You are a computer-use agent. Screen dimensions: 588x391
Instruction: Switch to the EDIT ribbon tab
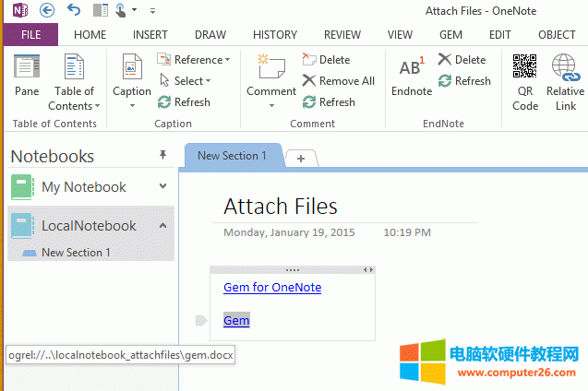(500, 35)
